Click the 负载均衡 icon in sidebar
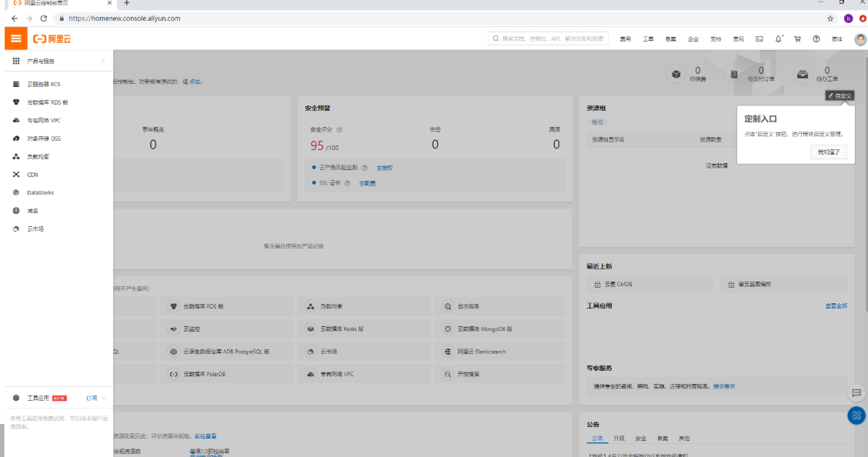This screenshot has width=868, height=457. (16, 157)
